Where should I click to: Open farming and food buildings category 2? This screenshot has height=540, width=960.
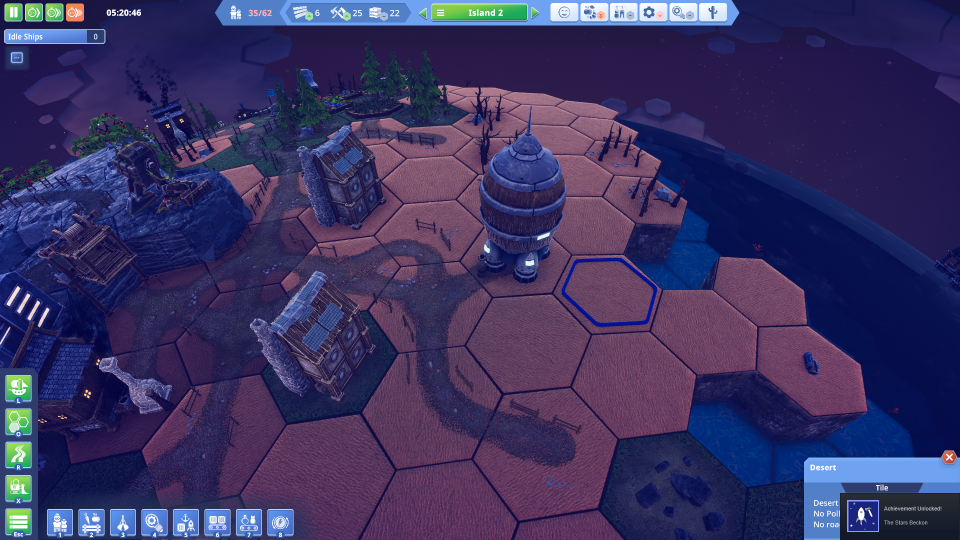coord(91,523)
